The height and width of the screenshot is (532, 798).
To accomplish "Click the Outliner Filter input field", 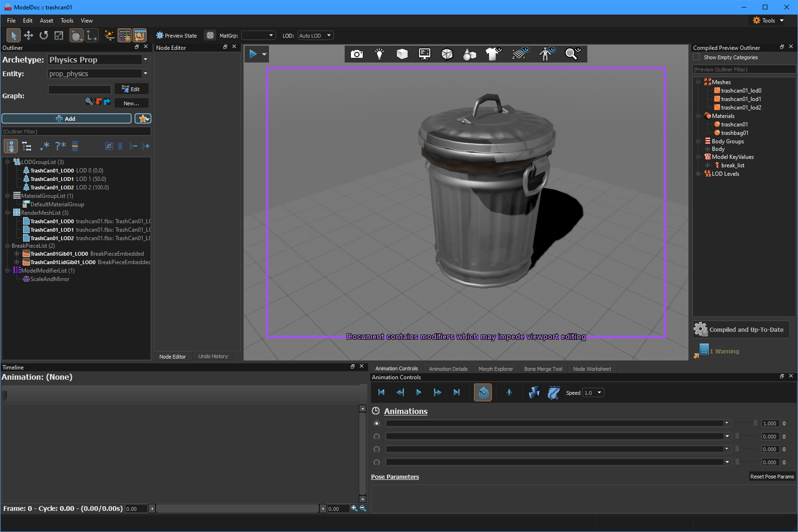I will (76, 132).
